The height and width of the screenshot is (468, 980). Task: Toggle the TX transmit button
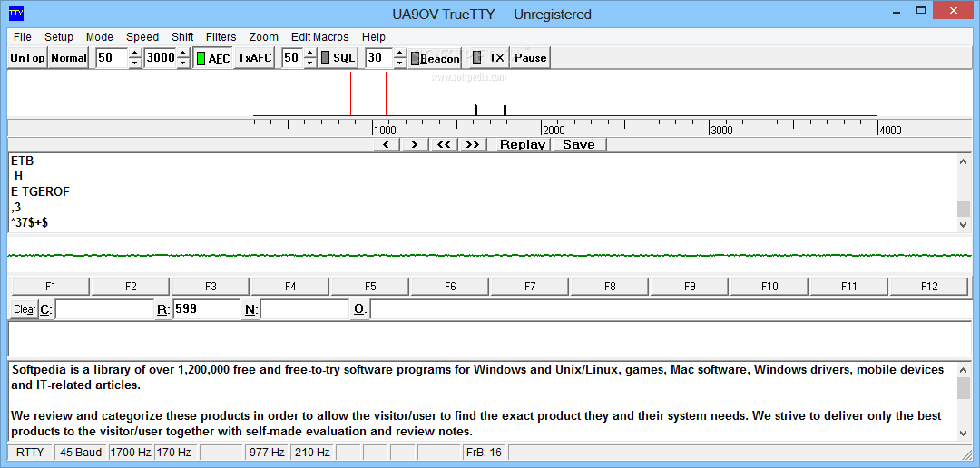pyautogui.click(x=489, y=58)
